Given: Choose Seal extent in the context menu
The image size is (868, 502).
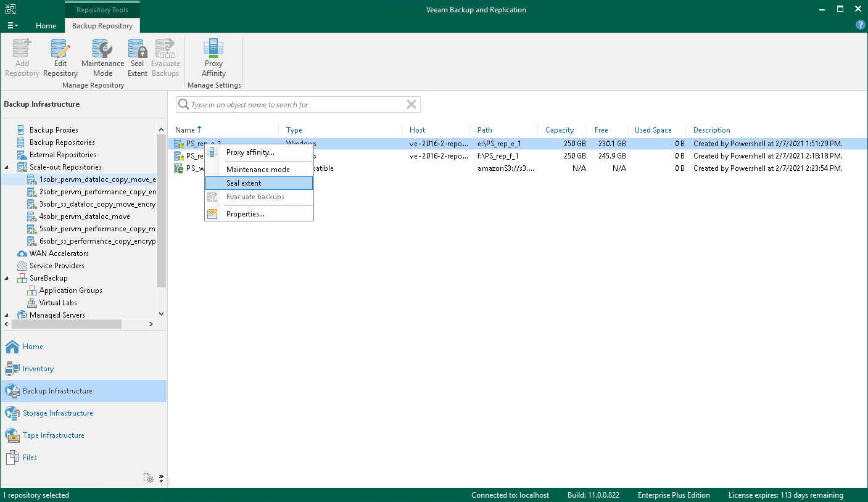Looking at the screenshot, I should click(x=244, y=183).
